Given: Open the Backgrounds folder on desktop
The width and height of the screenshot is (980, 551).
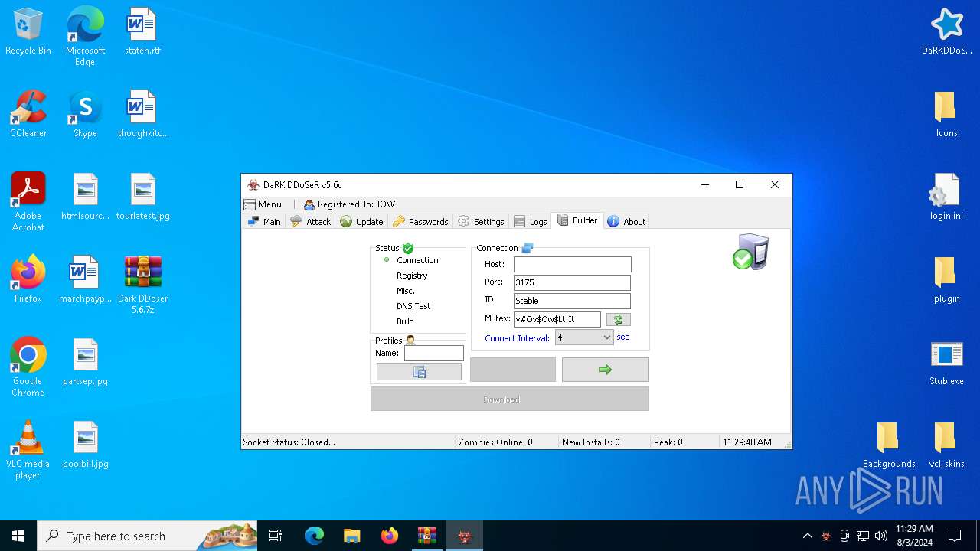Looking at the screenshot, I should click(889, 445).
